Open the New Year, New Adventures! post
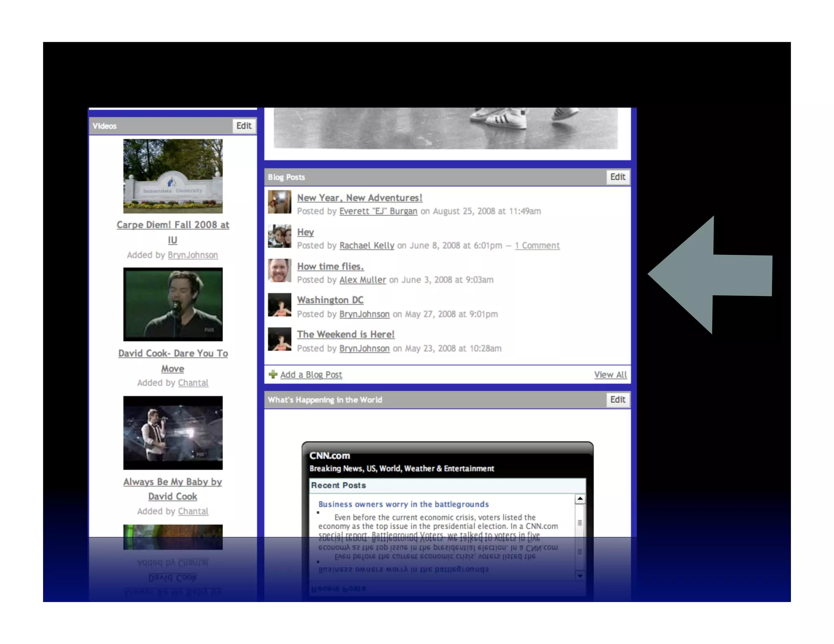Viewport: 834px width, 644px height. coord(359,198)
